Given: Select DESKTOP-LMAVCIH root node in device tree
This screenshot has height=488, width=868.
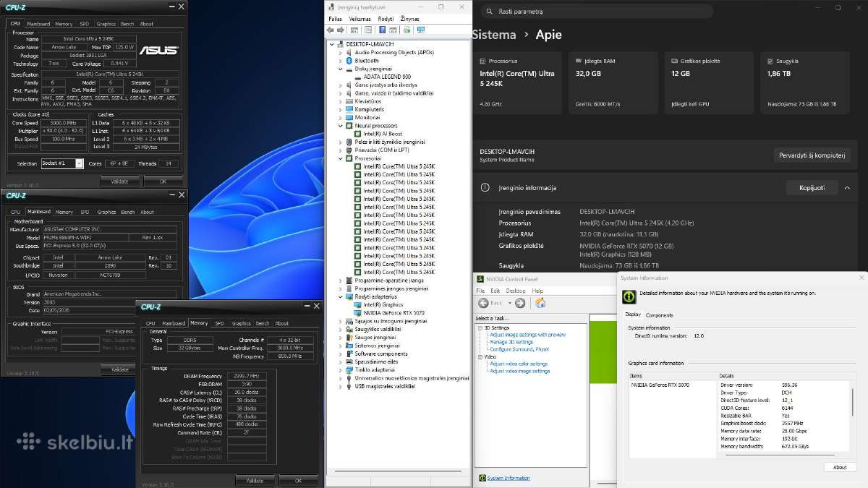Looking at the screenshot, I should 370,44.
